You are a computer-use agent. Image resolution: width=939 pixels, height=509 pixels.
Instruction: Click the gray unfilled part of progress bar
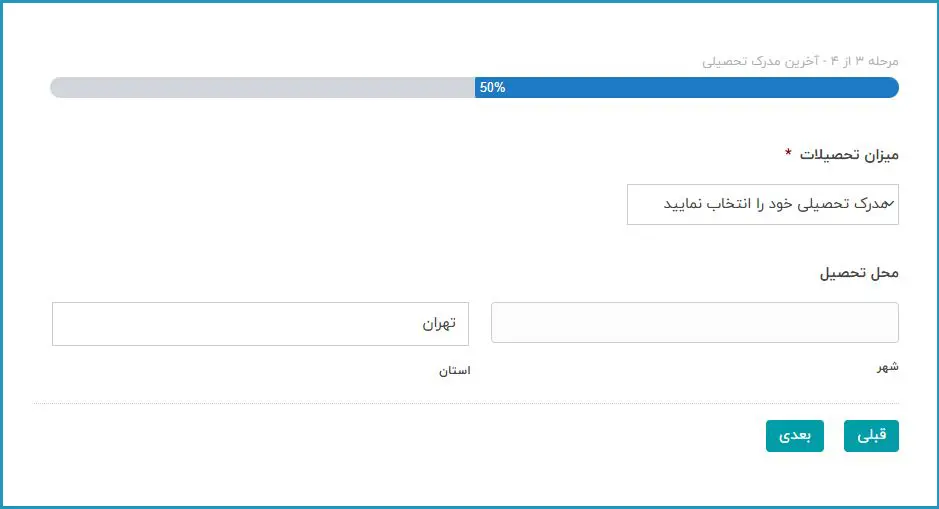point(260,87)
